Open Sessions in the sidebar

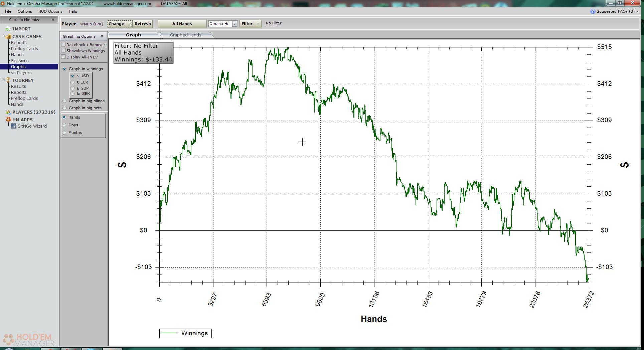(20, 61)
